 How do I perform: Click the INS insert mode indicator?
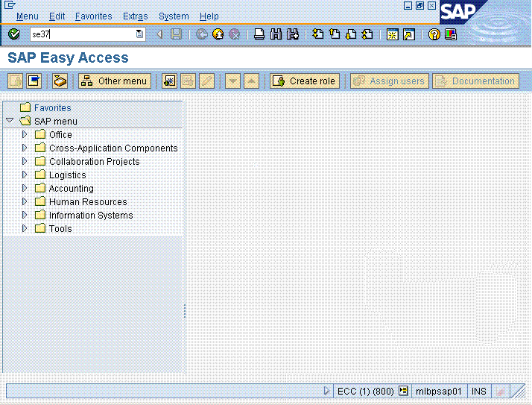tap(479, 391)
